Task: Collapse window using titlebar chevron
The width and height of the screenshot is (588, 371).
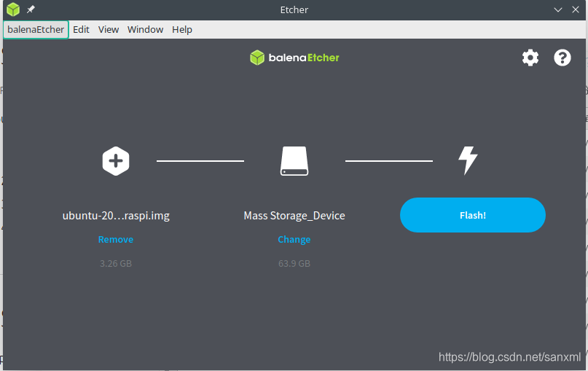Action: 558,9
